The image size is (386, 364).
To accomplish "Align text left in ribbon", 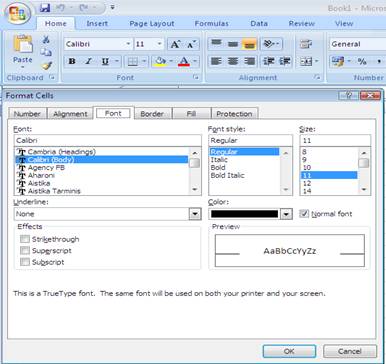I will (216, 61).
